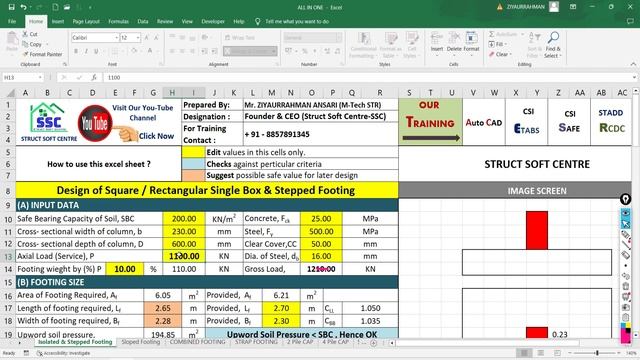The image size is (640, 360).
Task: Toggle Bold formatting
Action: [x=76, y=51]
